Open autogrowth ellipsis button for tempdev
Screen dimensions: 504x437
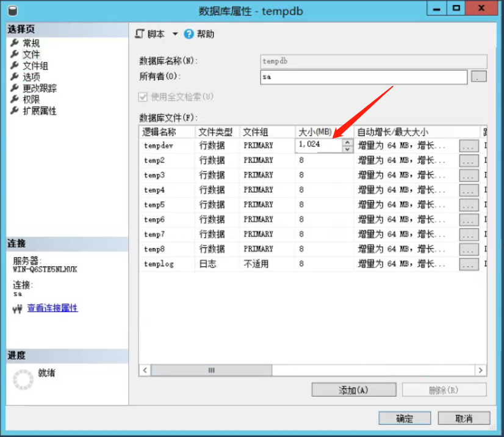coord(469,146)
